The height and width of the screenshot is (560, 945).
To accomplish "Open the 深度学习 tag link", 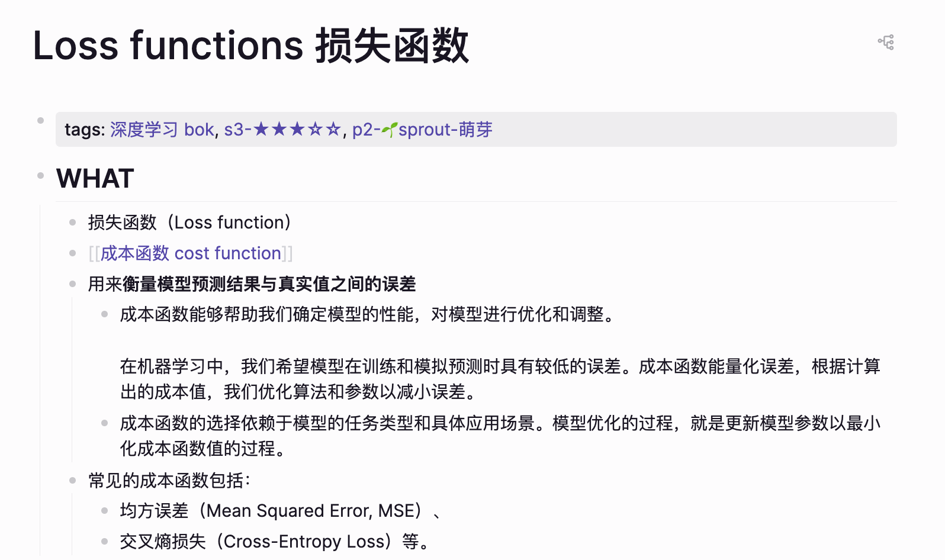I will tap(144, 130).
